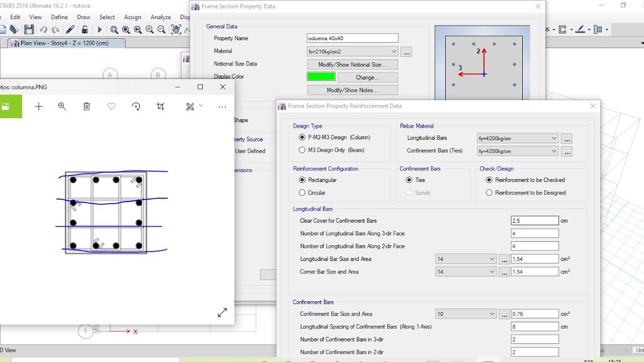The width and height of the screenshot is (644, 362).
Task: Click the Rotate icon in Photos
Action: [136, 107]
